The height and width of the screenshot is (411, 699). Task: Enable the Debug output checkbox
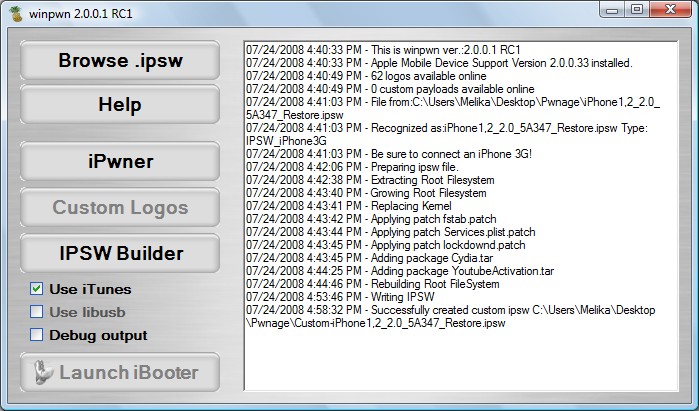37,335
